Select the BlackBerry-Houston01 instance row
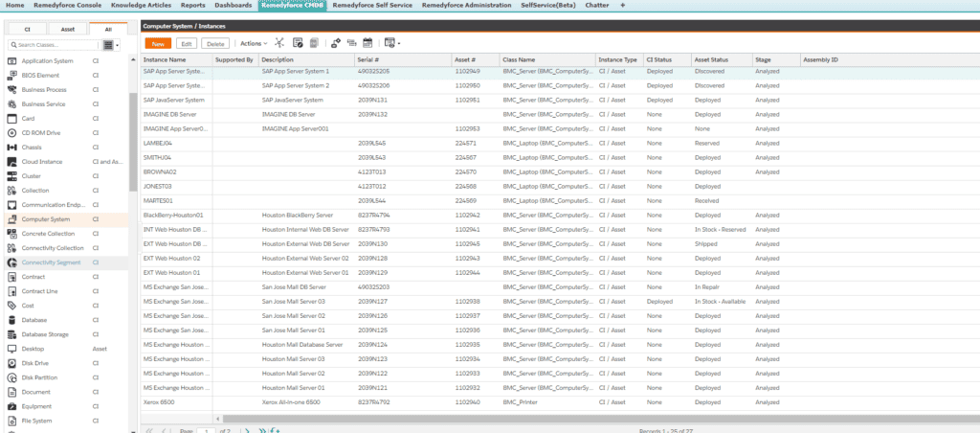Screen dimensions: 980x433 tap(560, 216)
